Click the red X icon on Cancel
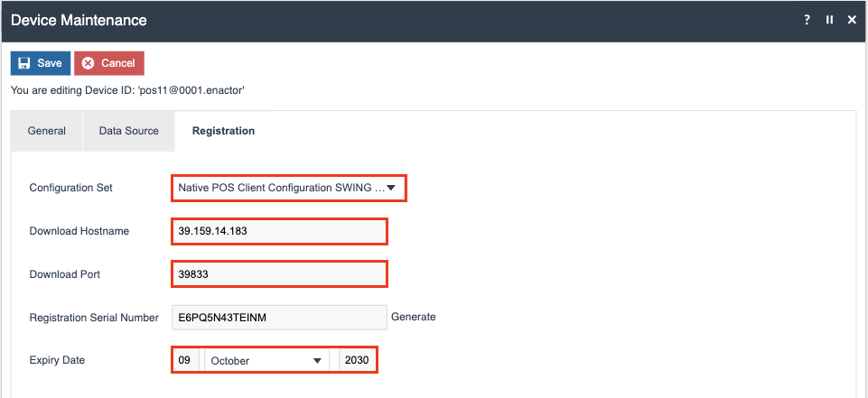The height and width of the screenshot is (398, 868). [x=88, y=63]
